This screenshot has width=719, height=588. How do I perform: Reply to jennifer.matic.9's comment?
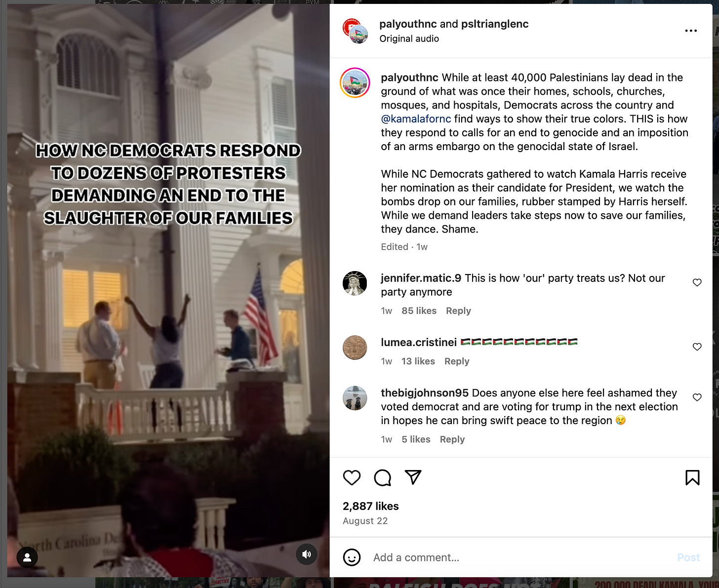(x=458, y=311)
